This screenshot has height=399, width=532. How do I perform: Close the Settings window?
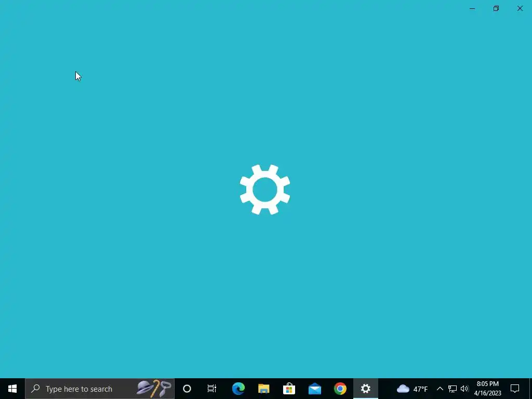click(x=520, y=8)
